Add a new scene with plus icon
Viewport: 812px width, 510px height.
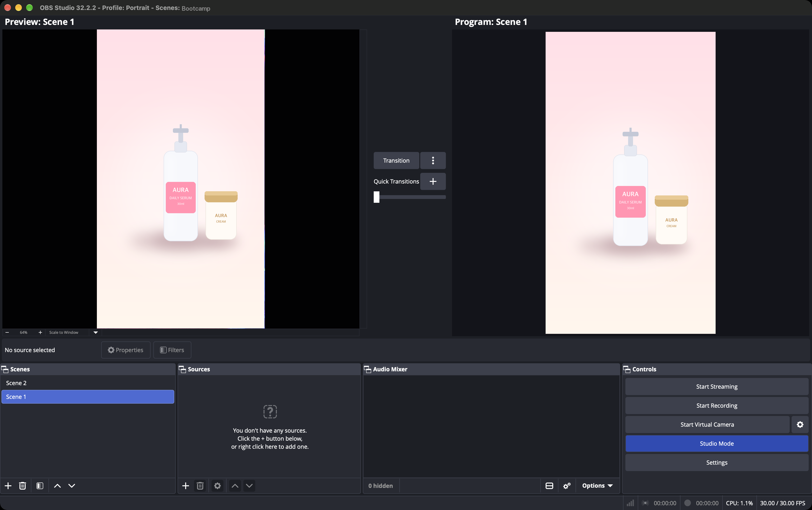(8, 486)
